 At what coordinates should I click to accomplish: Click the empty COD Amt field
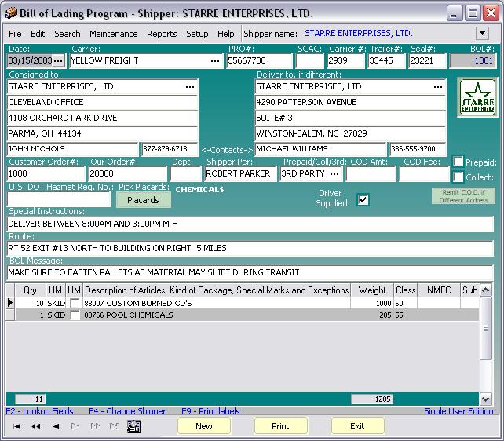[x=371, y=173]
